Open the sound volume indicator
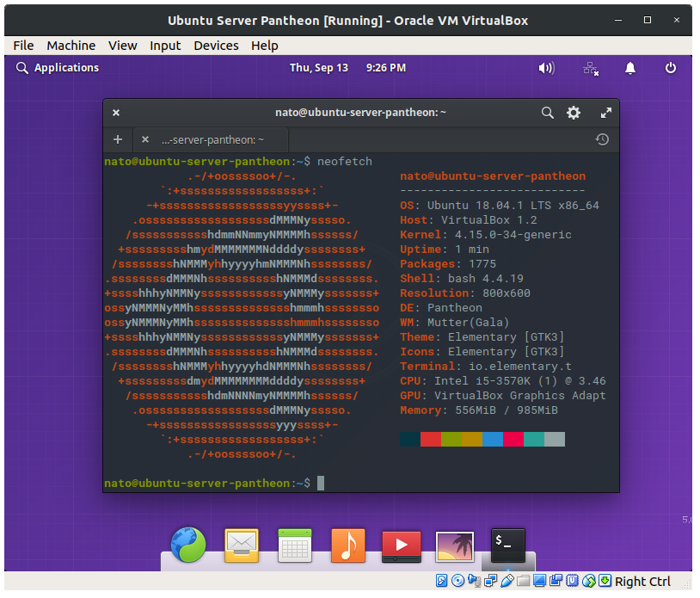700x598 pixels. pyautogui.click(x=546, y=68)
